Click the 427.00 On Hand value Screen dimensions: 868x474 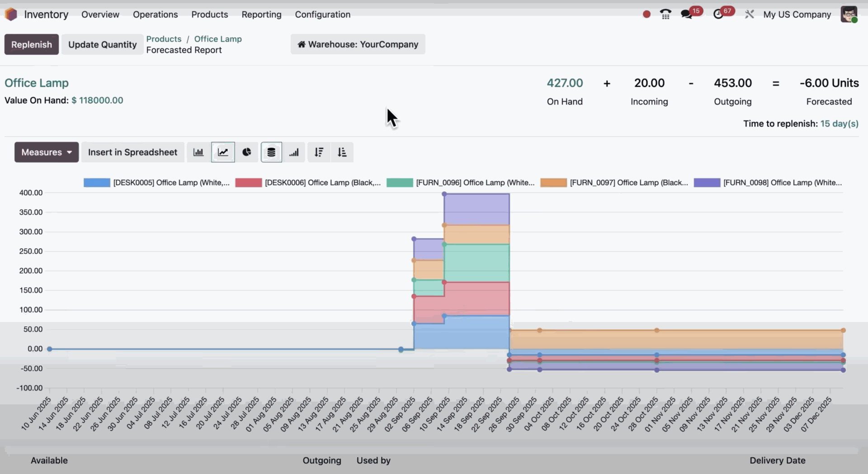565,83
